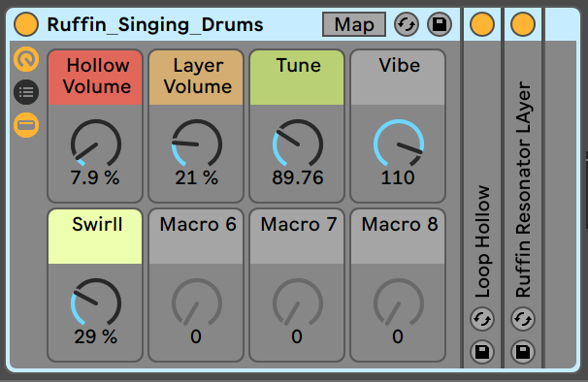Toggle Loop Hollow device activator
The image size is (588, 382).
point(482,24)
